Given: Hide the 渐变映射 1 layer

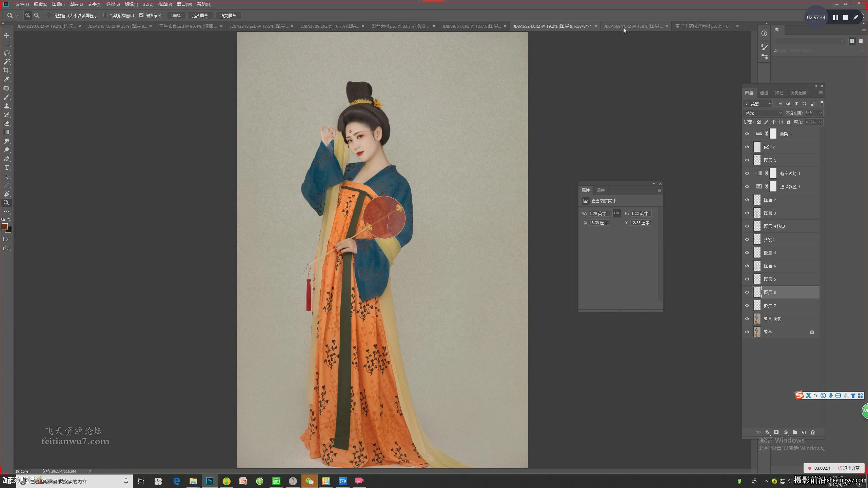Looking at the screenshot, I should 747,174.
